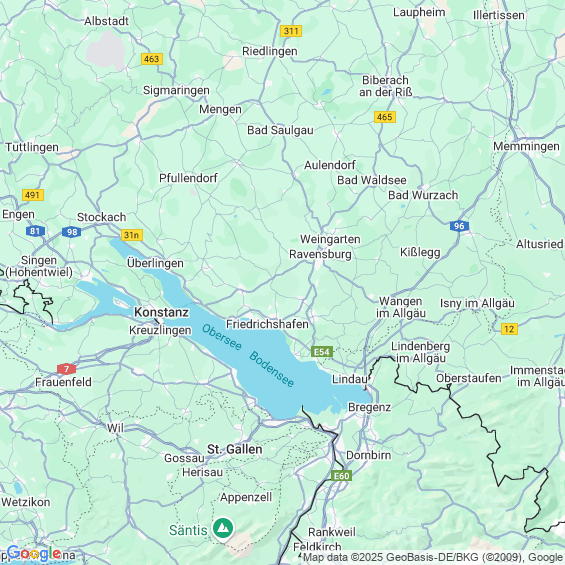Click the Säntis mountain peak marker
Screen dimensions: 565x565
[223, 529]
